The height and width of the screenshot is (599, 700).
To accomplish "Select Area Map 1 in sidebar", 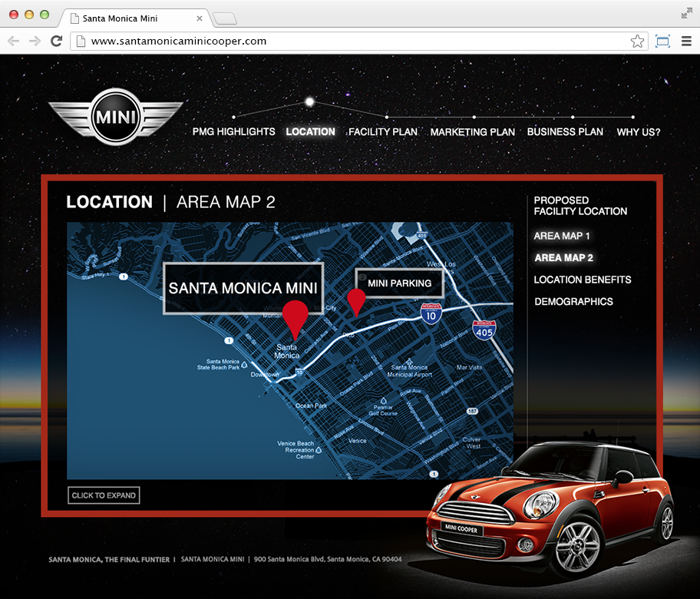I will pos(562,236).
